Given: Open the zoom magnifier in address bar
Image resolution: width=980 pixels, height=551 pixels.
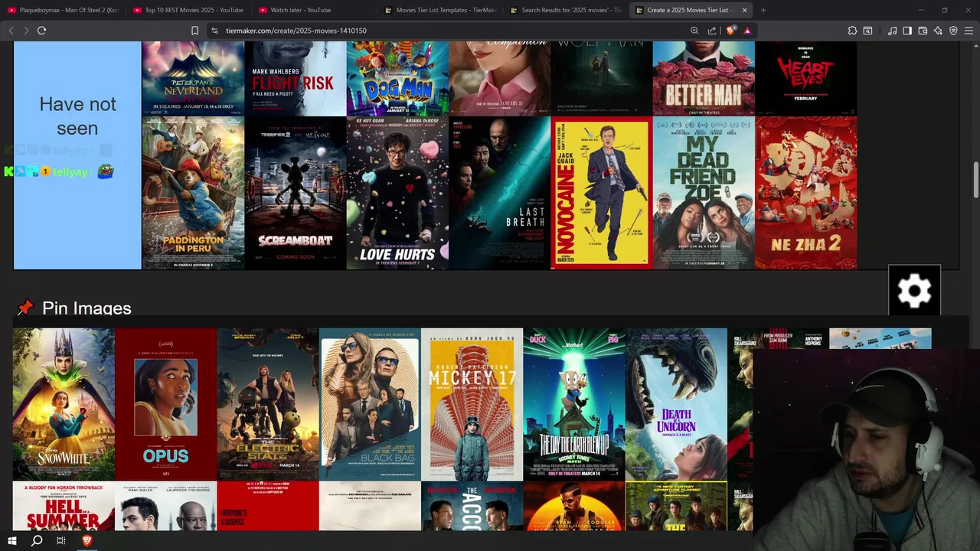Looking at the screenshot, I should point(694,31).
